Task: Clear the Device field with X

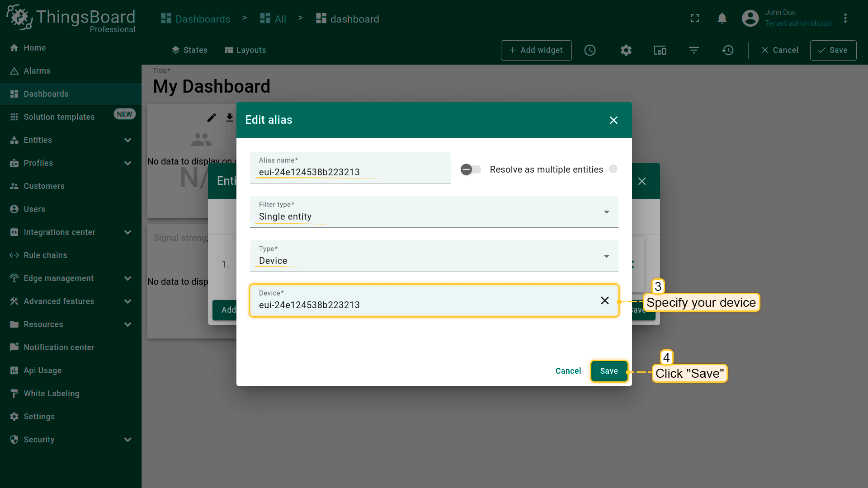Action: pos(604,300)
